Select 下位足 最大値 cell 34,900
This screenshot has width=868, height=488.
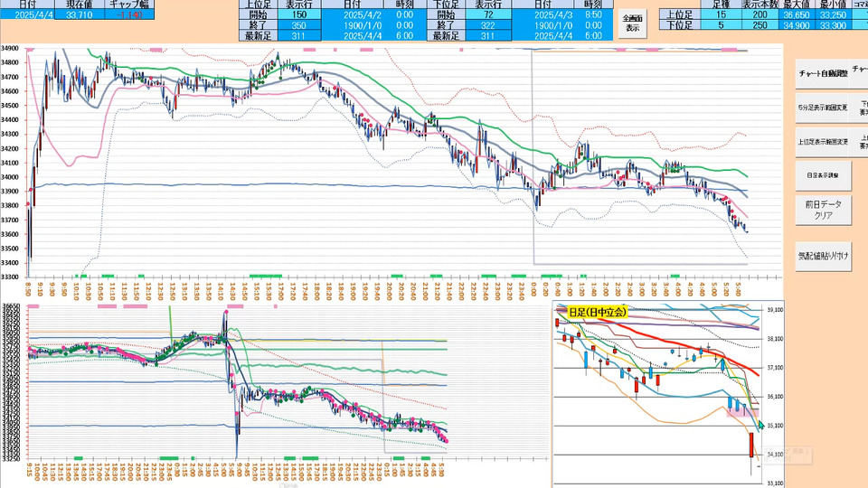click(797, 25)
